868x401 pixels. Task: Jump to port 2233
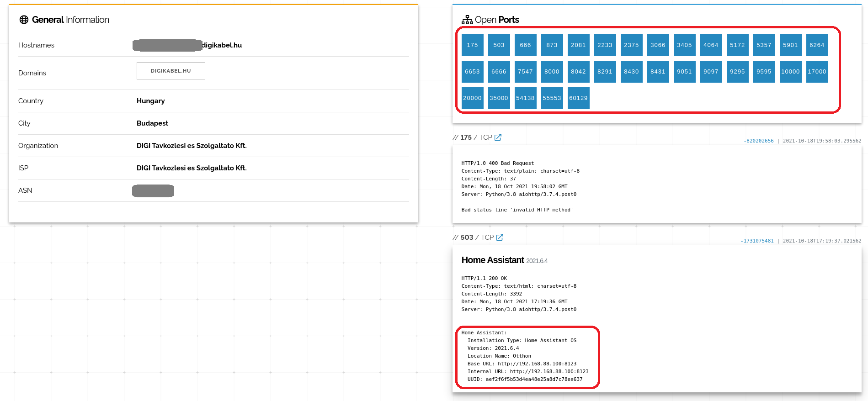click(x=605, y=45)
